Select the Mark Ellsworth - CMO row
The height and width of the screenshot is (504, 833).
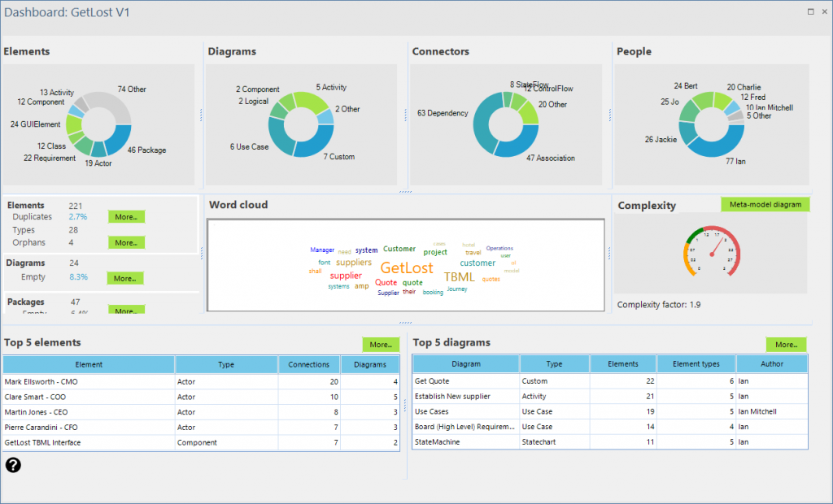[x=88, y=381]
